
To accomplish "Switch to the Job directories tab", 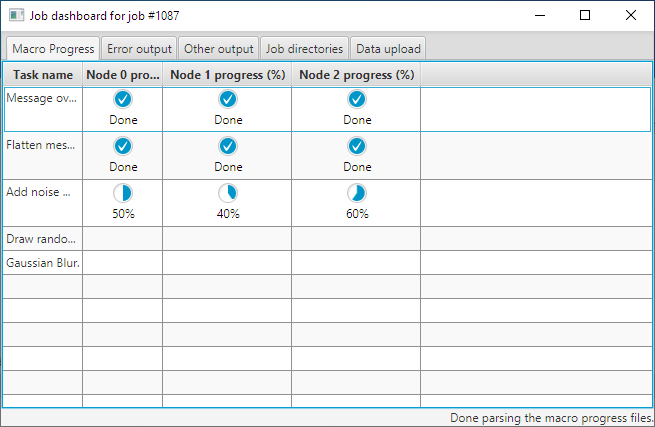I will click(304, 48).
